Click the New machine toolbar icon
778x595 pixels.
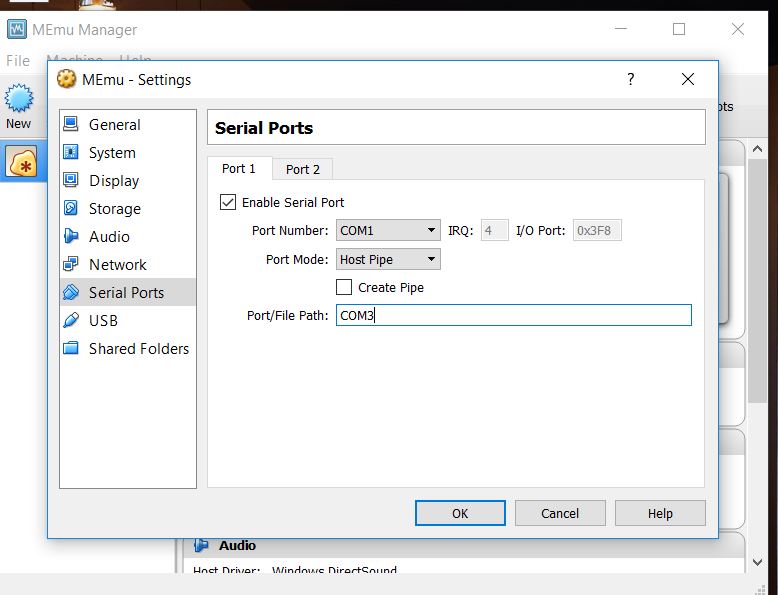pos(19,100)
